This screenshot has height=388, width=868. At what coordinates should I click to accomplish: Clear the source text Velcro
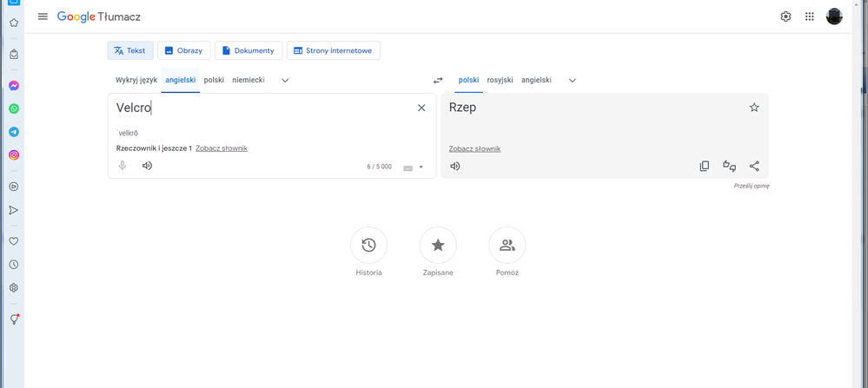[421, 108]
